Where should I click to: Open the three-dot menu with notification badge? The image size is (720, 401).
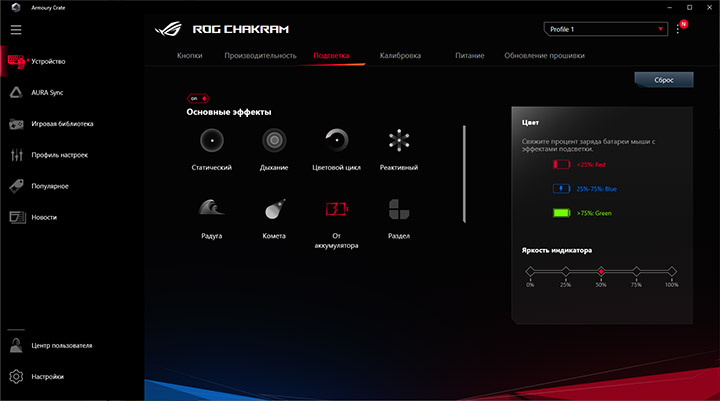point(678,29)
